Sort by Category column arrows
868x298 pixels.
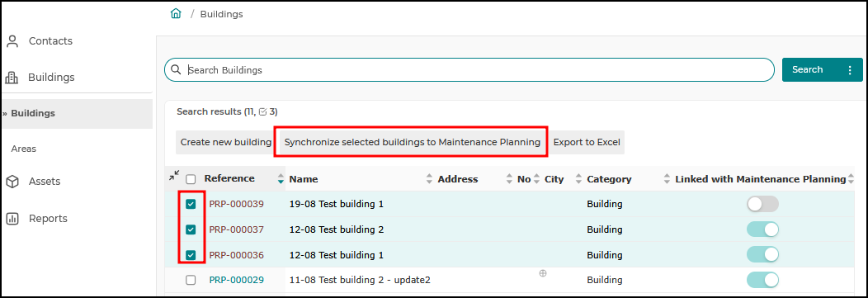click(667, 179)
